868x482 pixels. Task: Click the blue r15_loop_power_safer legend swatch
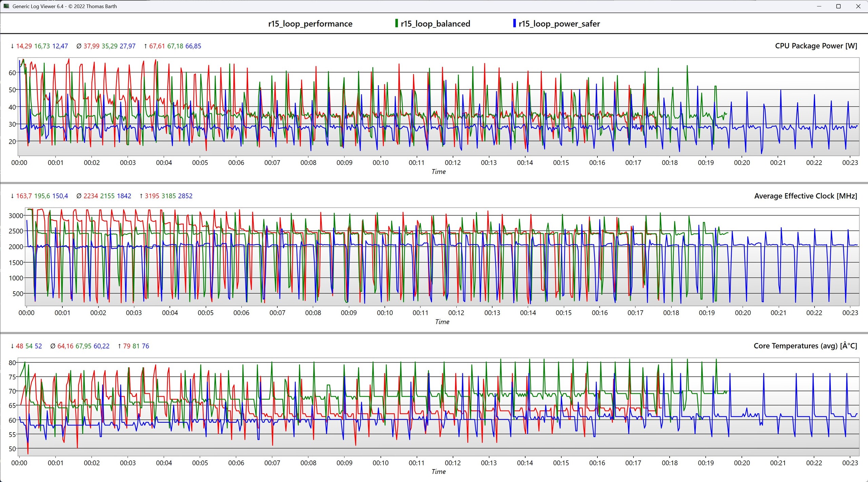(514, 23)
